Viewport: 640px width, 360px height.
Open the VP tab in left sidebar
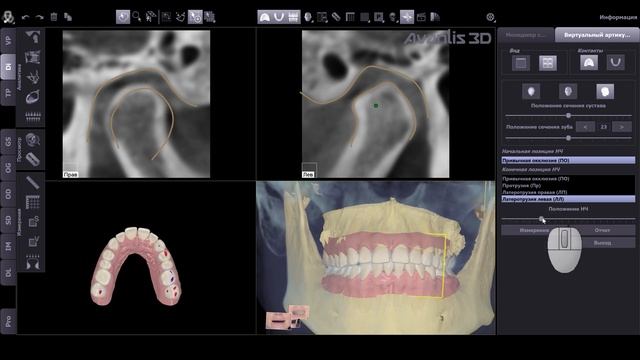click(x=8, y=40)
